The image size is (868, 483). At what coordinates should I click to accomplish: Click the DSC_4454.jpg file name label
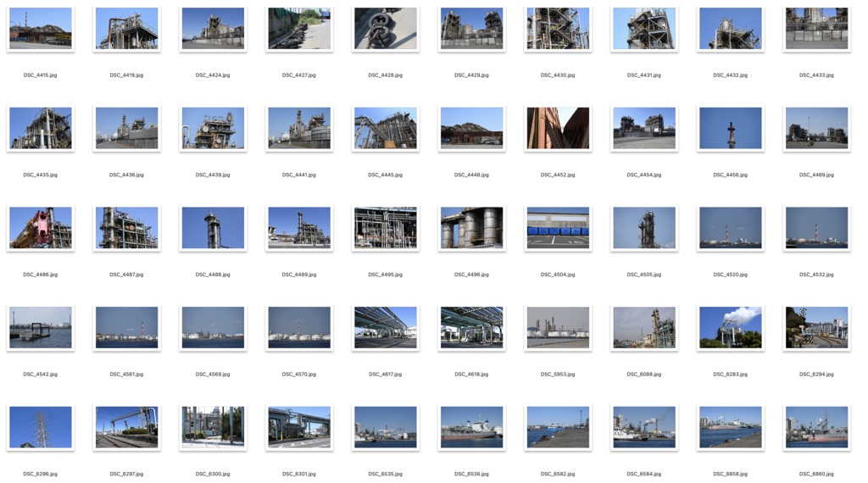644,175
